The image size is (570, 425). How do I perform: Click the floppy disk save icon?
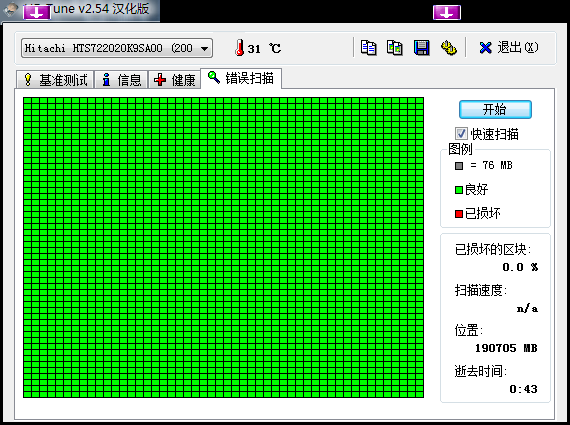422,48
